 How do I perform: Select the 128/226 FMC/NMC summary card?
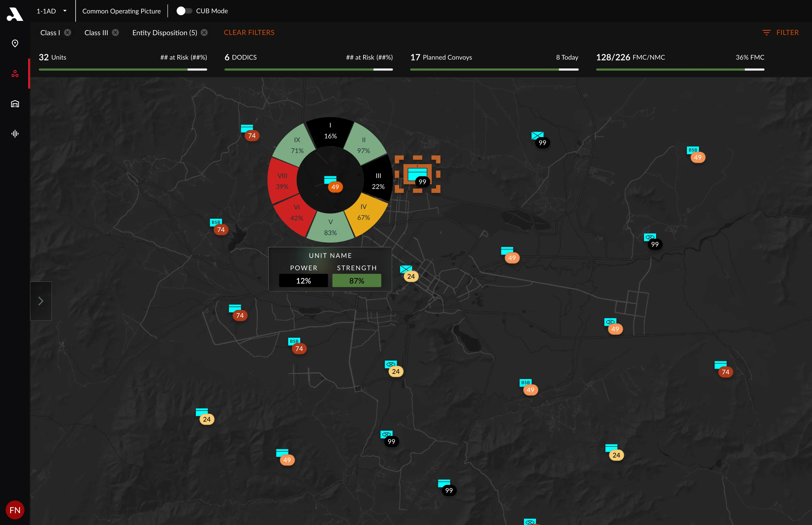[680, 61]
